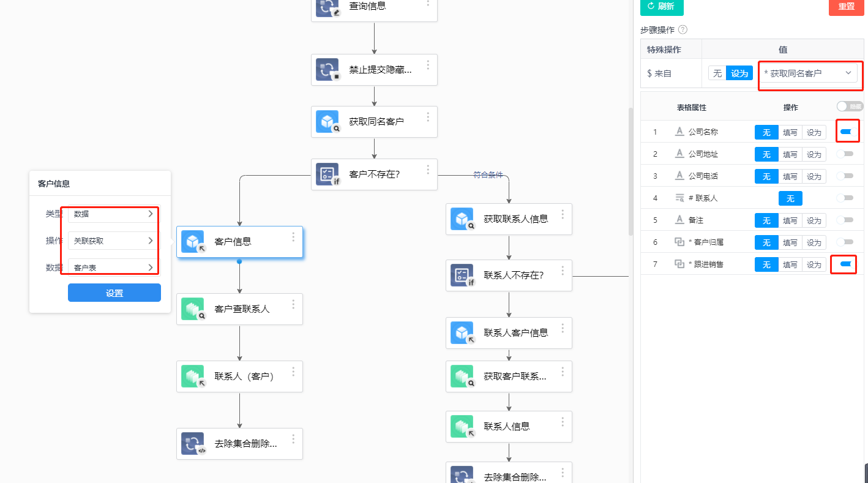Open the 客户查联系人 node options menu

pos(293,304)
